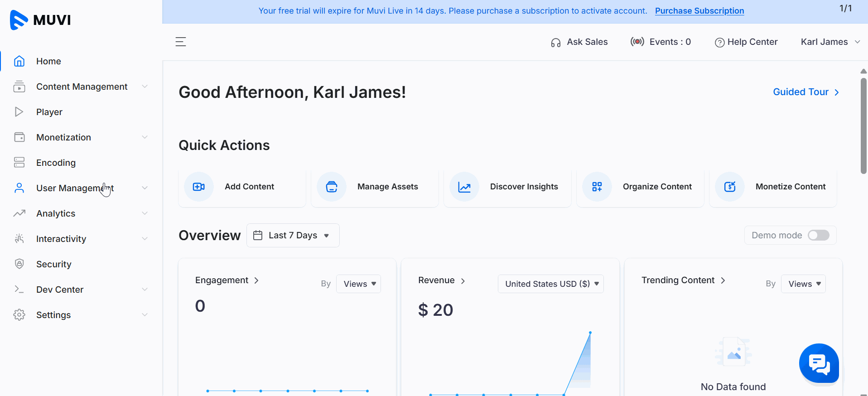Open the Last 7 Days date range dropdown
Image resolution: width=868 pixels, height=396 pixels.
click(x=293, y=235)
